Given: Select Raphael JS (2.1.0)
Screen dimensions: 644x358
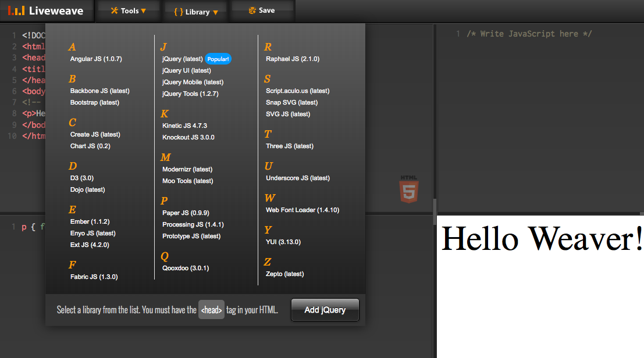Looking at the screenshot, I should pyautogui.click(x=293, y=59).
